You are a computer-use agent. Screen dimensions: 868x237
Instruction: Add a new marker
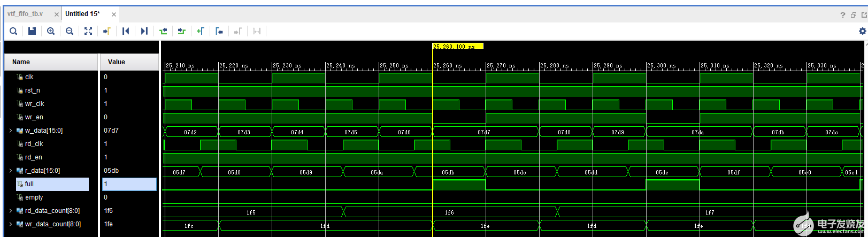click(201, 31)
